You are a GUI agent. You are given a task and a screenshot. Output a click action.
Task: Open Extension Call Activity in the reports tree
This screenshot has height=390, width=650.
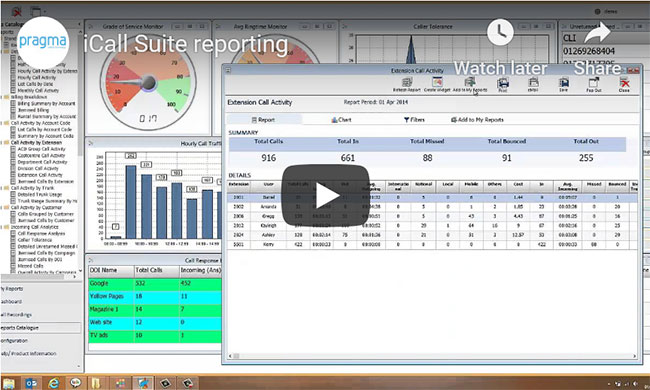point(40,175)
